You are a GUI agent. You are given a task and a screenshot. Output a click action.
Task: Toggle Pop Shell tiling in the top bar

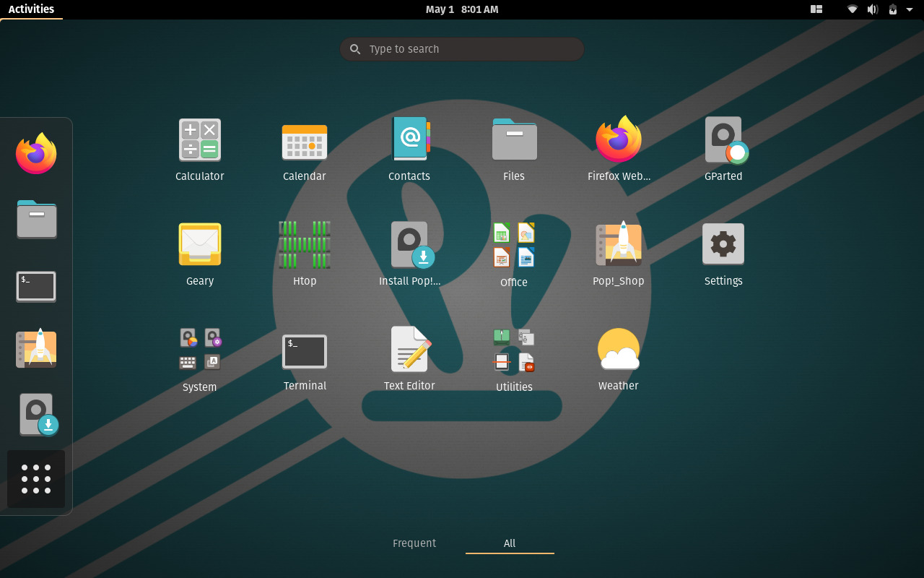coord(816,9)
